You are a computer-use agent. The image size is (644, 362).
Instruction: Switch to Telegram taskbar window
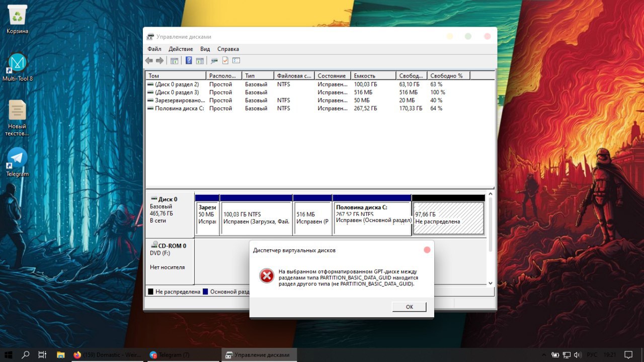pyautogui.click(x=183, y=354)
